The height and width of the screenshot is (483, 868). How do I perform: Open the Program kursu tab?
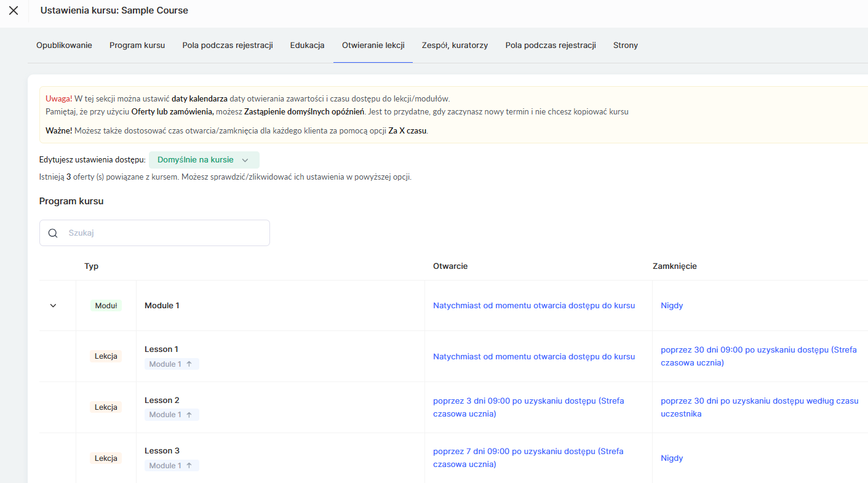pos(137,45)
